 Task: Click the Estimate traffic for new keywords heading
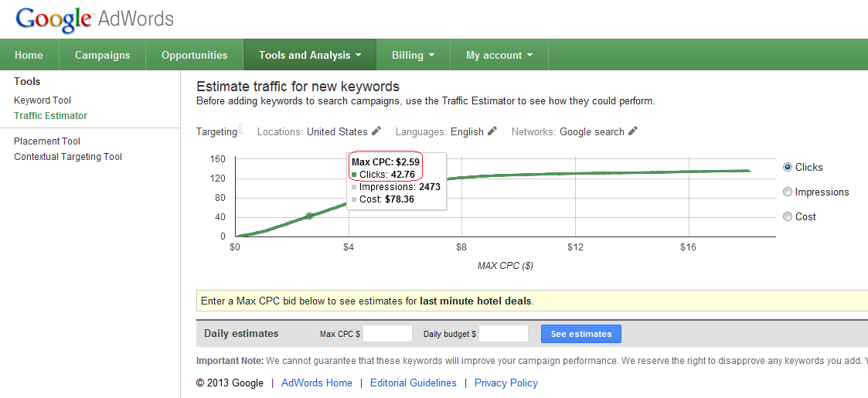coord(298,87)
